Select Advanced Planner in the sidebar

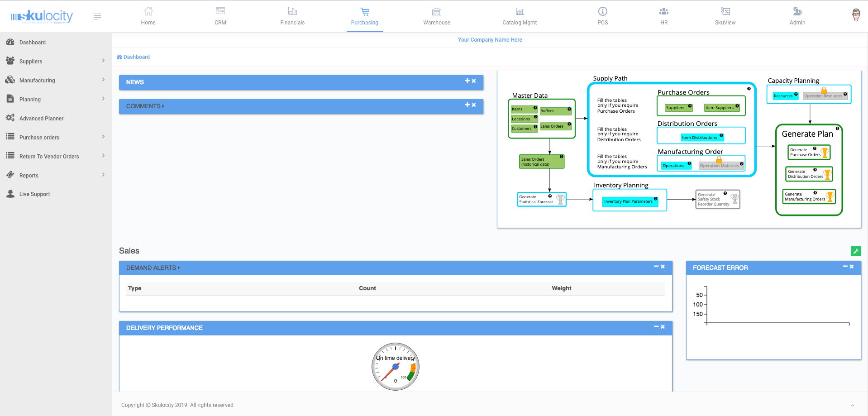coord(41,119)
